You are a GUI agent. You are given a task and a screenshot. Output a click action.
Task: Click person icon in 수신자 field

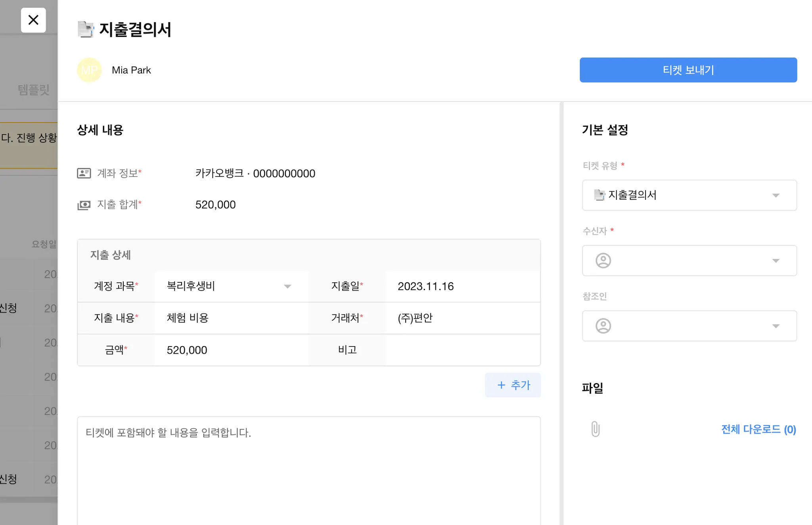point(603,261)
